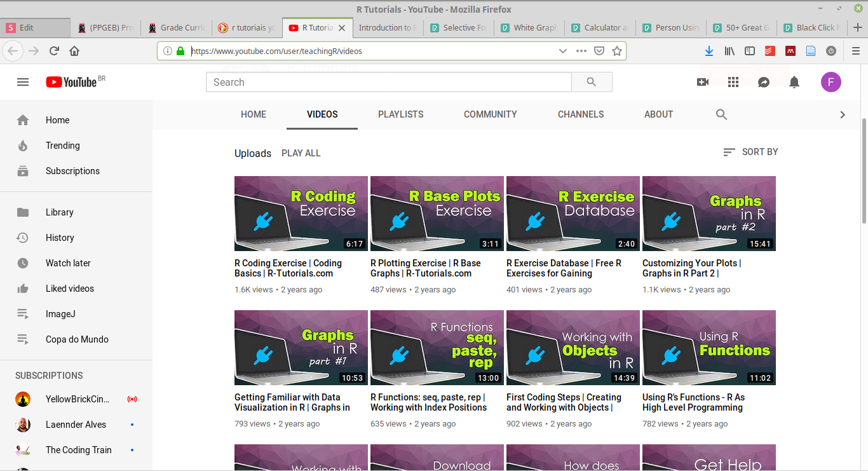The width and height of the screenshot is (868, 471).
Task: Open History in sidebar
Action: point(76,238)
